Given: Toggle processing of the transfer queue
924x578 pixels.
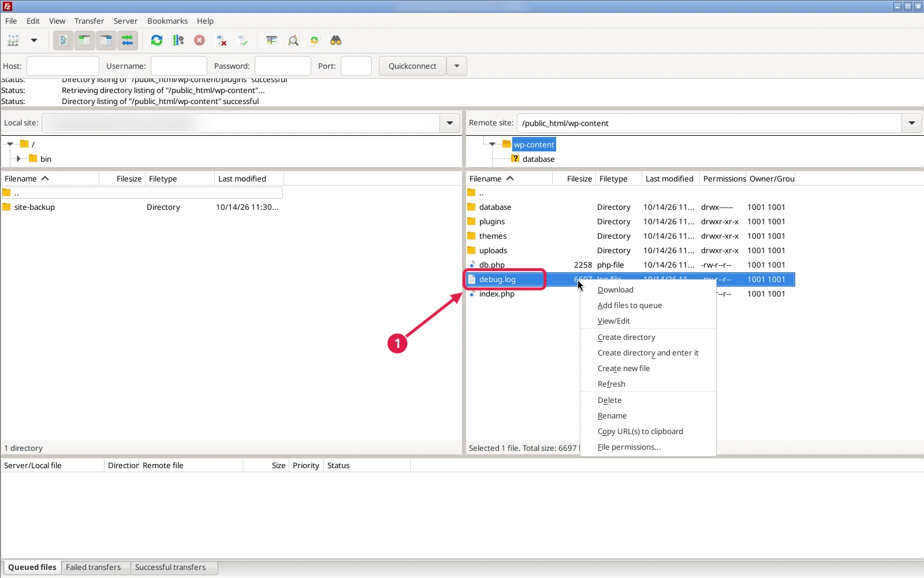Looking at the screenshot, I should (x=178, y=40).
